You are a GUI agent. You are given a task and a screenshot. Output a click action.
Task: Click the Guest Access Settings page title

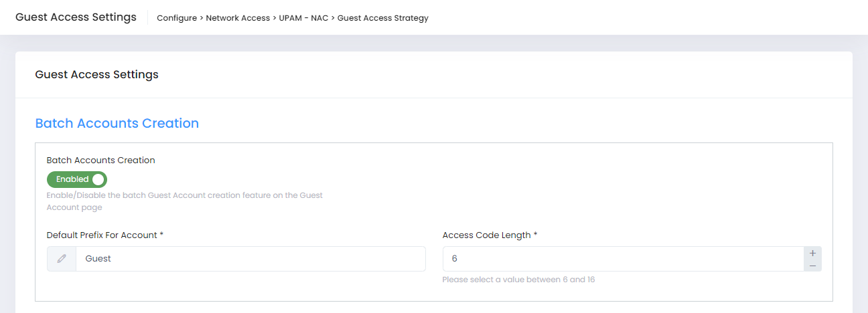point(76,17)
